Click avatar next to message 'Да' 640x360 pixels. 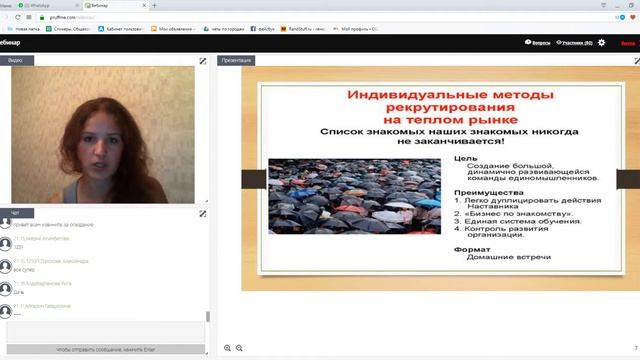pos(6,289)
